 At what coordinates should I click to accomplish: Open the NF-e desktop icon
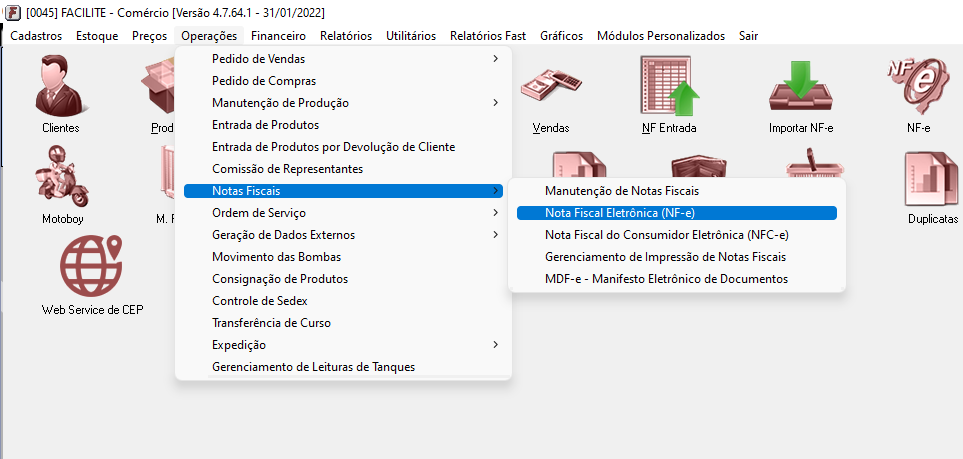[918, 86]
